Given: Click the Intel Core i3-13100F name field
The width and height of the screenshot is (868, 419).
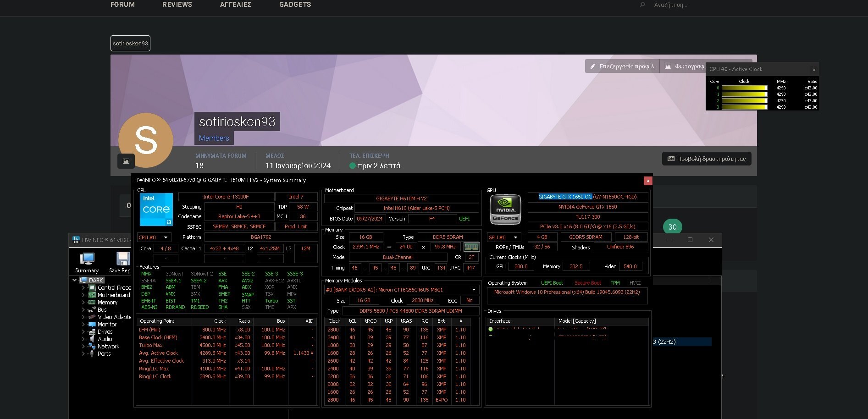Looking at the screenshot, I should coord(226,197).
